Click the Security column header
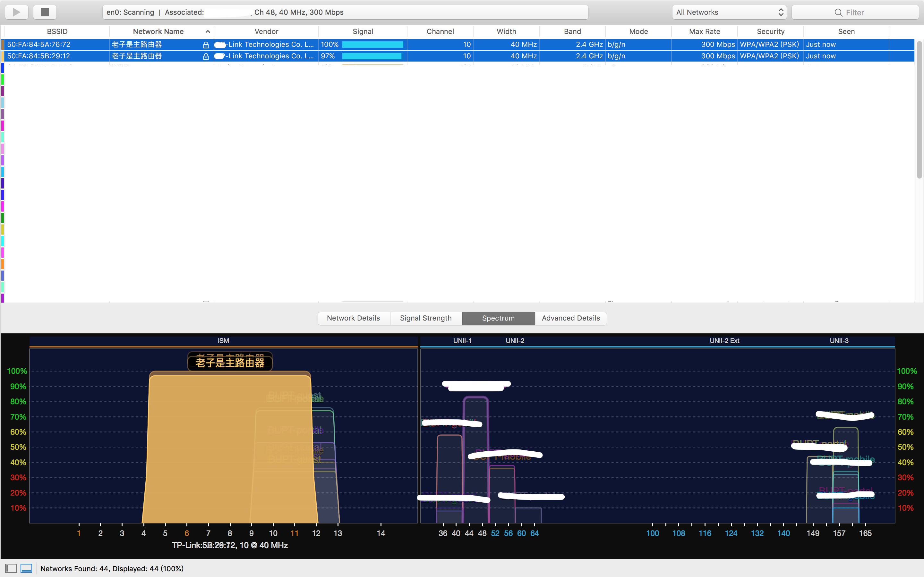Image resolution: width=924 pixels, height=577 pixels. pos(770,32)
